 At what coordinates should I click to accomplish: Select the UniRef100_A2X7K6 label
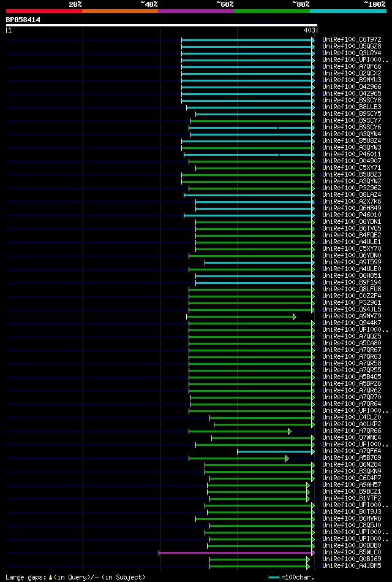[x=352, y=202]
